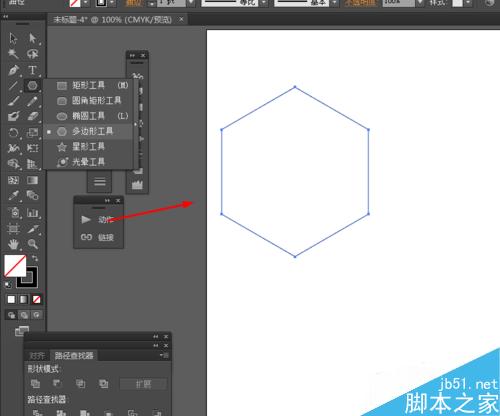Image resolution: width=500 pixels, height=416 pixels.
Task: Collapse the toolbox with the double-arrow
Action: tap(6, 16)
